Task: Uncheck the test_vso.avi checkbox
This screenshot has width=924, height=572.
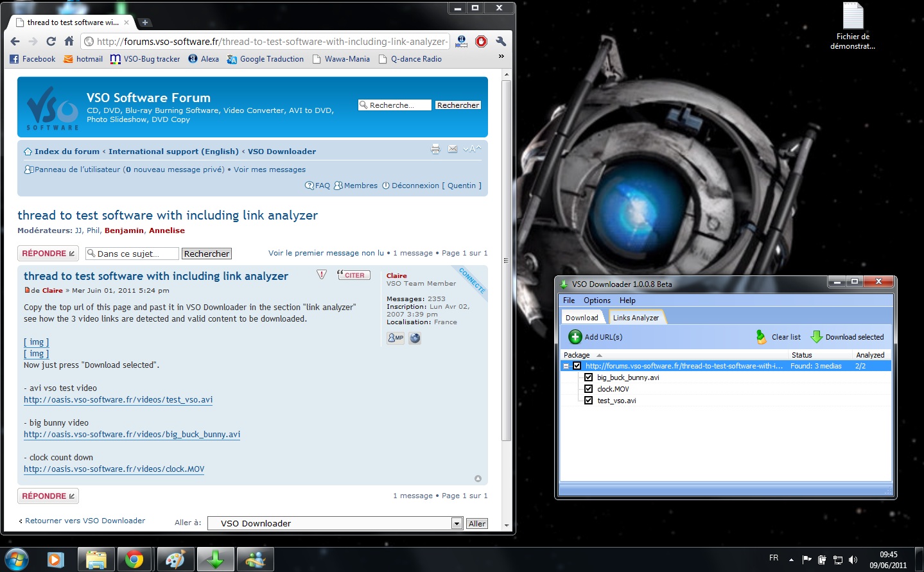Action: coord(588,401)
